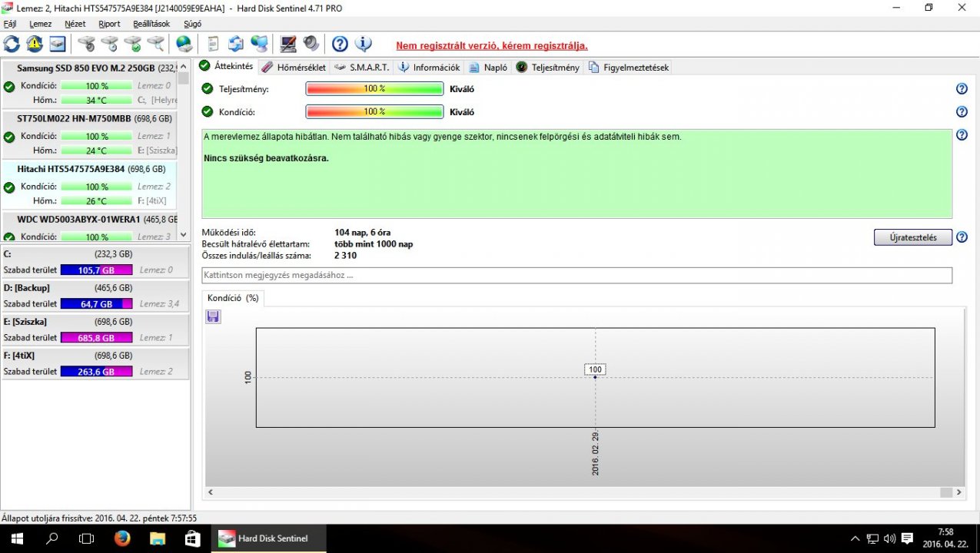Image resolution: width=980 pixels, height=553 pixels.
Task: Click the volume icon in system tray
Action: 890,538
